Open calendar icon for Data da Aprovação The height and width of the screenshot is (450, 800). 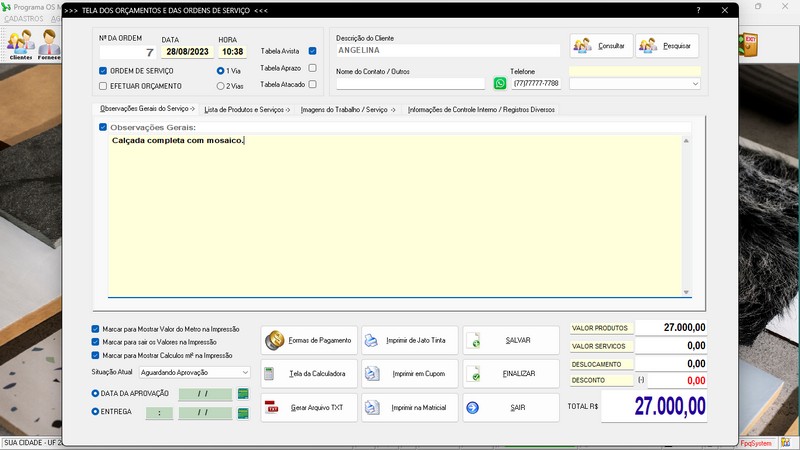[x=242, y=394]
